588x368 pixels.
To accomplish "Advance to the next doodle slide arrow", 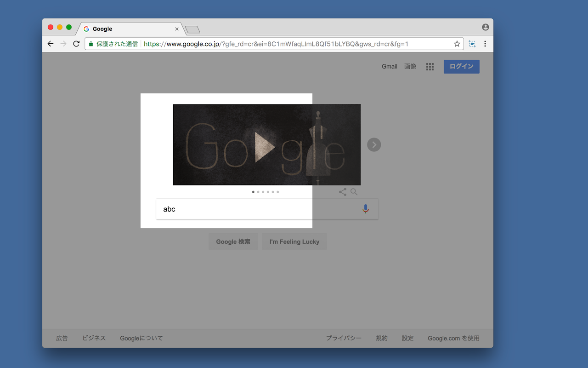I will point(374,145).
